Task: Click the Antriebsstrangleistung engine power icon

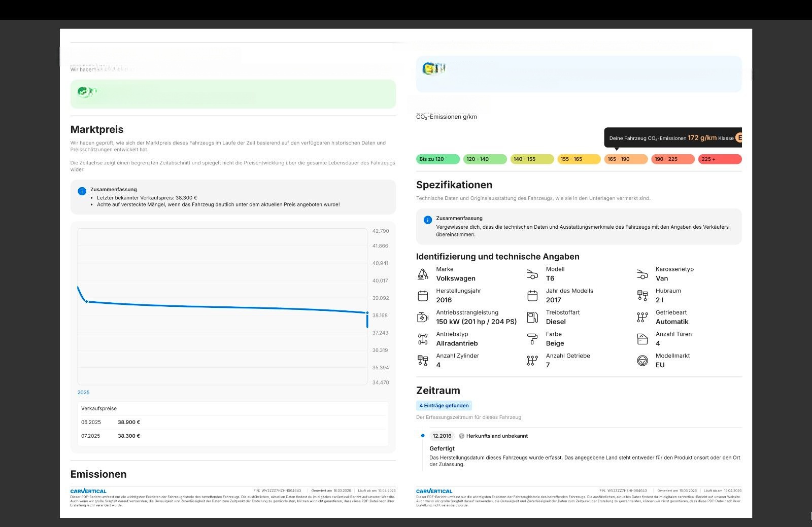Action: [423, 318]
